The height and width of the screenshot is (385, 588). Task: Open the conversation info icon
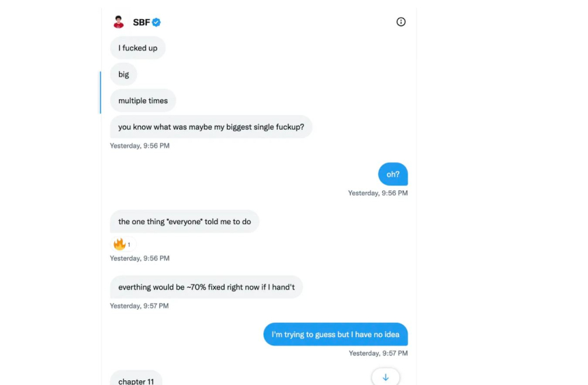401,22
